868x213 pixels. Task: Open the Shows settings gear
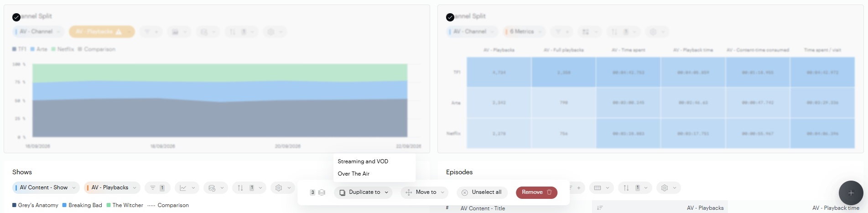pyautogui.click(x=279, y=188)
